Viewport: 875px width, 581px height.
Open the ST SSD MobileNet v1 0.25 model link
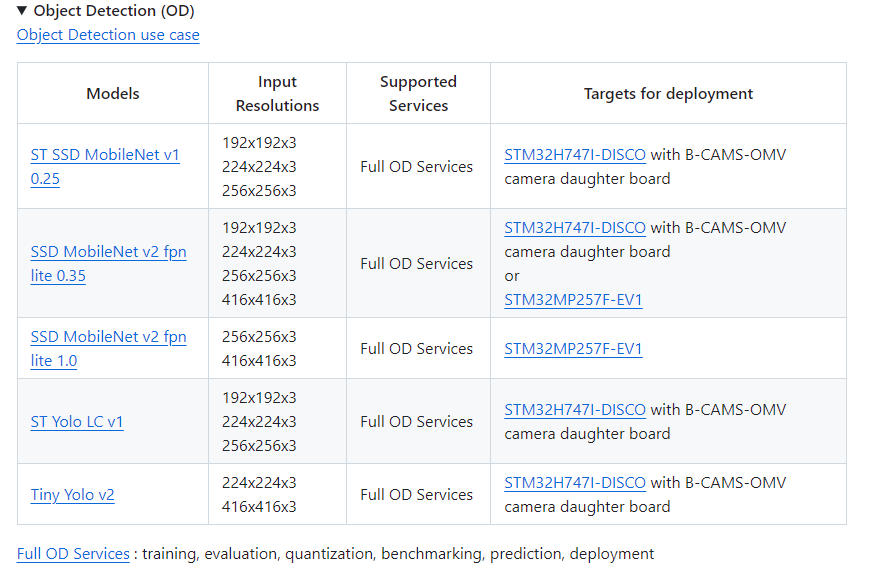click(105, 156)
